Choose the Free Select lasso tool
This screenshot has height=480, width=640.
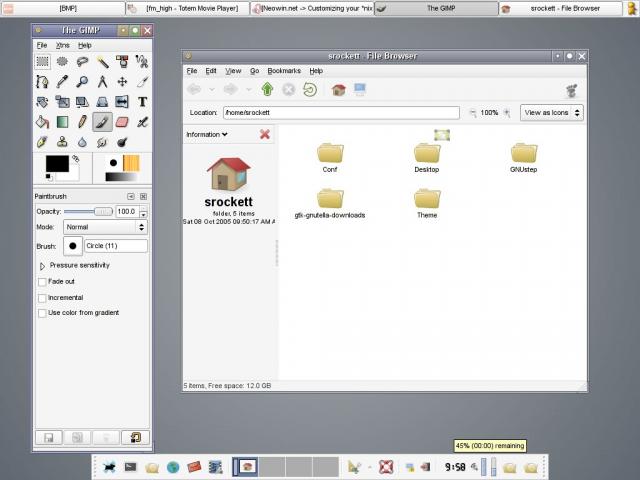coord(82,62)
